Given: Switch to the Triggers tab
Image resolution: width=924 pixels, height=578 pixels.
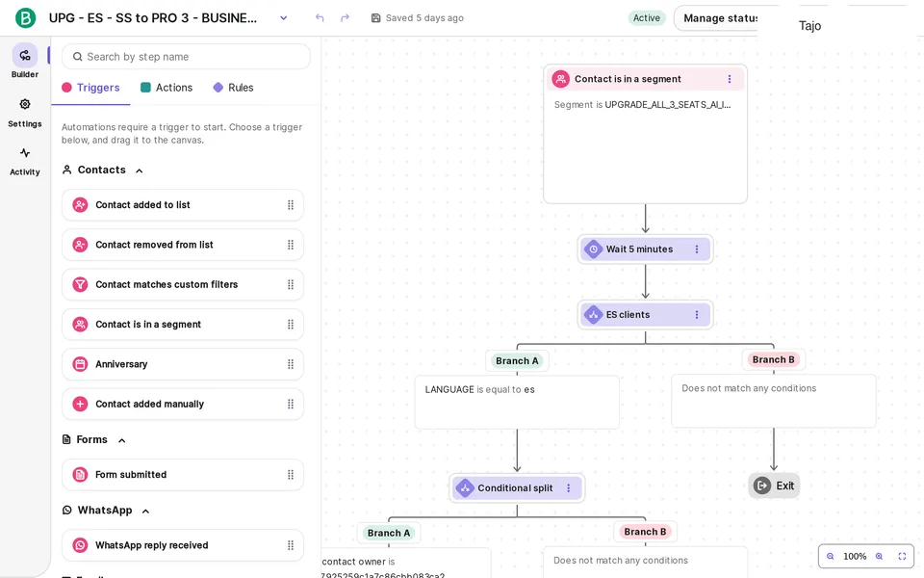Looking at the screenshot, I should click(90, 88).
